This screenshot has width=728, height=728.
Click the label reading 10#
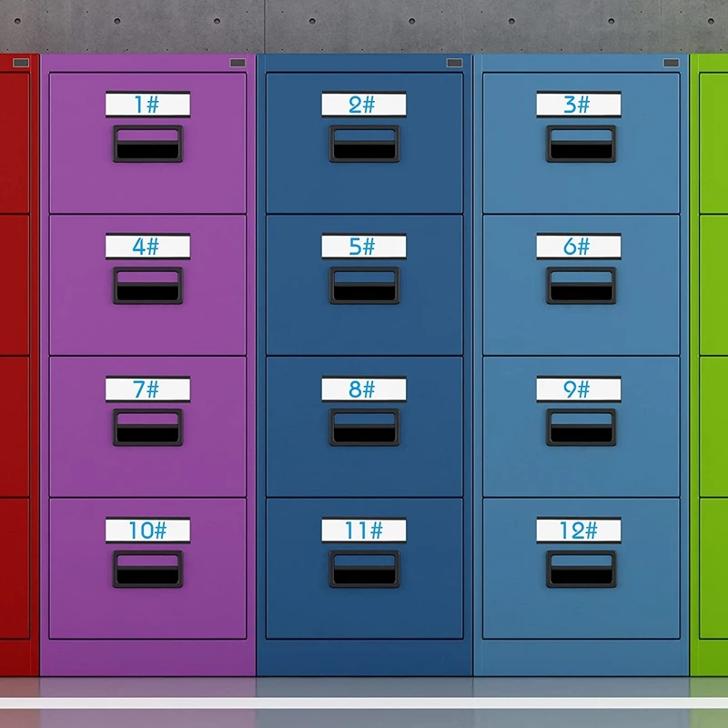147,531
